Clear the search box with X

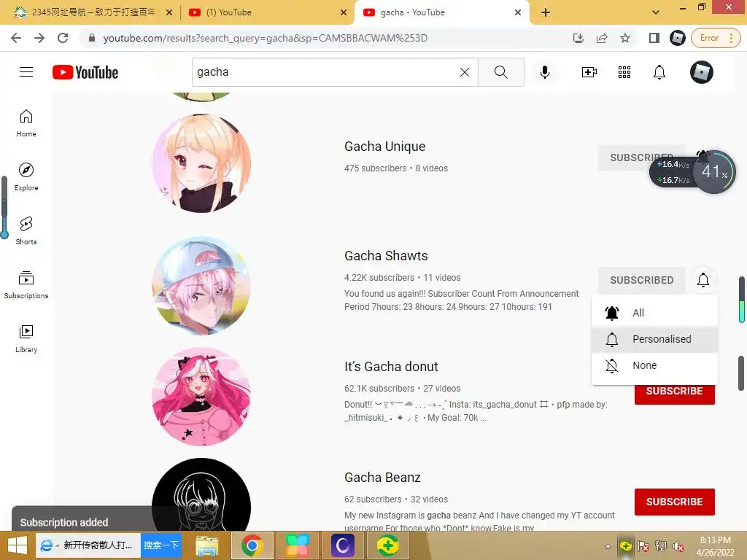click(x=465, y=72)
